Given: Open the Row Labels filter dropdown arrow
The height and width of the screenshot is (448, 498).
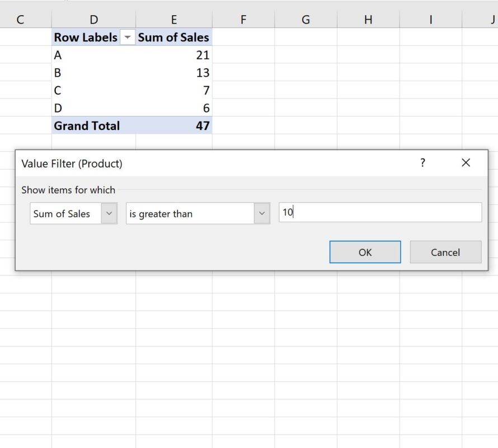Looking at the screenshot, I should (x=128, y=38).
